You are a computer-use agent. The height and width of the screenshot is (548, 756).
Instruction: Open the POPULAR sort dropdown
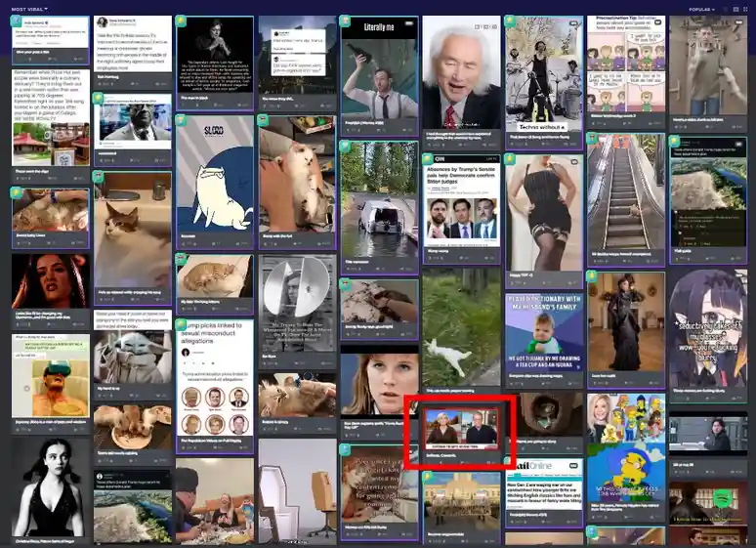coord(701,9)
